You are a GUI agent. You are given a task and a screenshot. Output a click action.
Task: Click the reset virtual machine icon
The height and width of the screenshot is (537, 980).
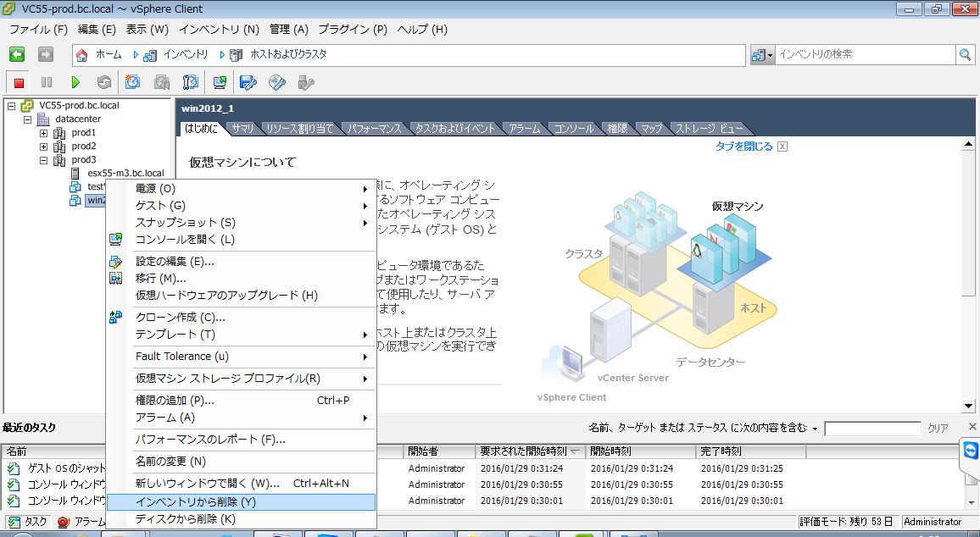pyautogui.click(x=104, y=82)
